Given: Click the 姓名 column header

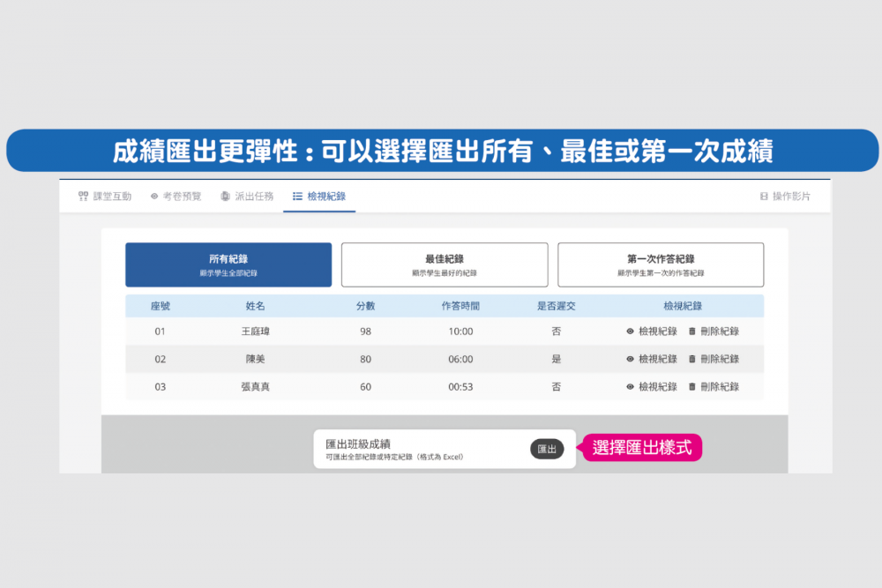Looking at the screenshot, I should (255, 306).
